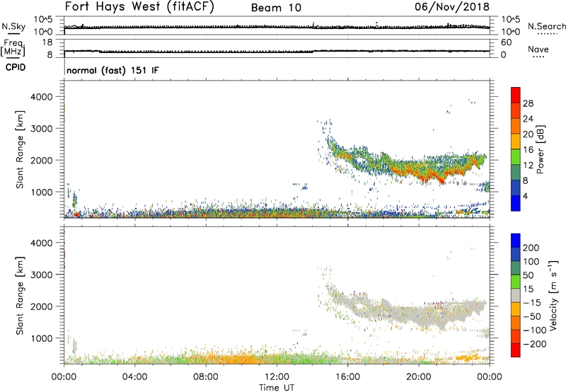Click the 'Velocity [m s-1]' label

[x=553, y=295]
